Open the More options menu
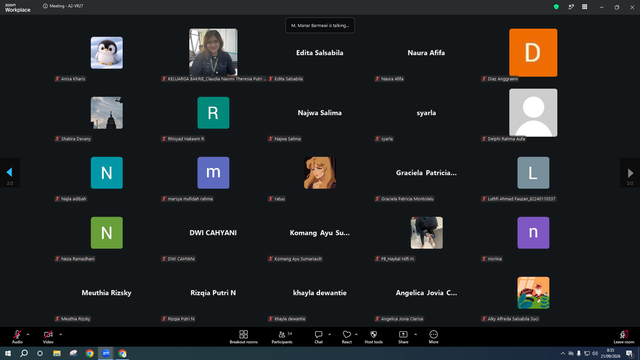640x360 pixels. (433, 337)
